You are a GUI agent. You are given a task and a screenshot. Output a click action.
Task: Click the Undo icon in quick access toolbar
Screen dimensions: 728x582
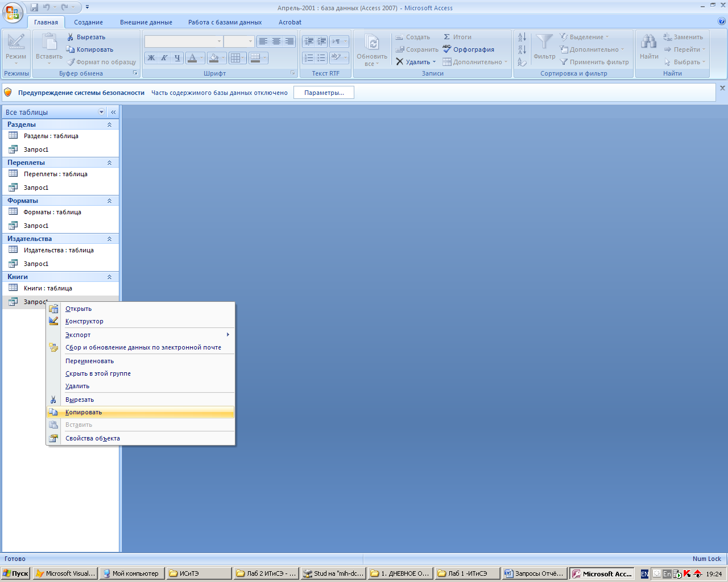pos(47,7)
